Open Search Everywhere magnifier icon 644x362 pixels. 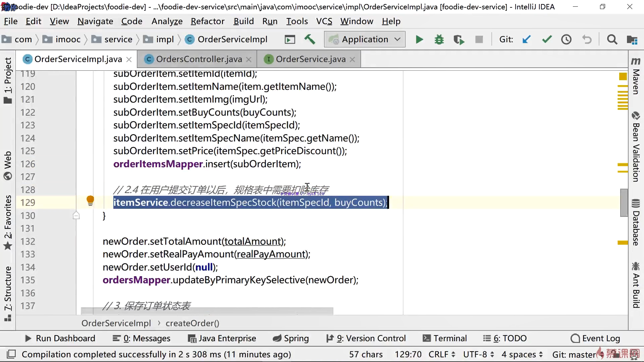(612, 40)
